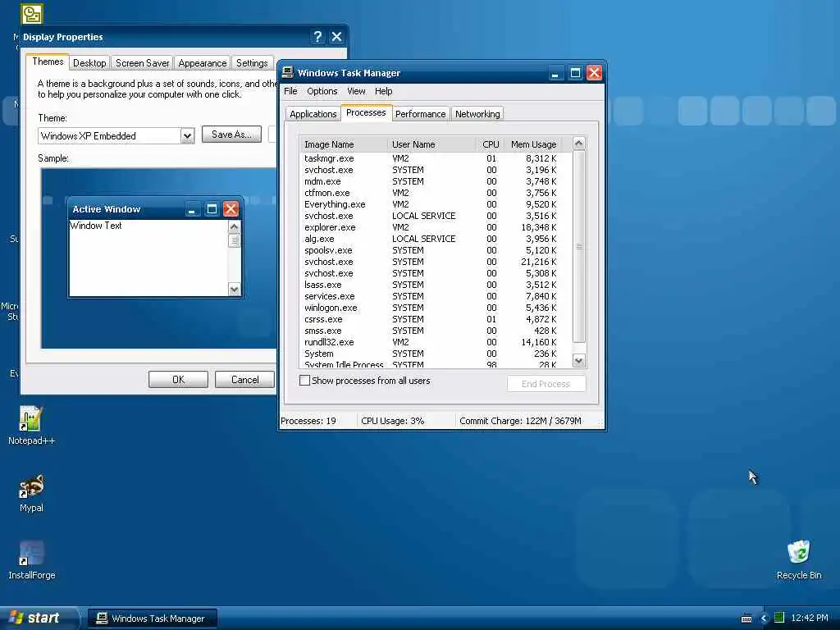This screenshot has width=840, height=630.
Task: Click the End Process button
Action: 546,384
